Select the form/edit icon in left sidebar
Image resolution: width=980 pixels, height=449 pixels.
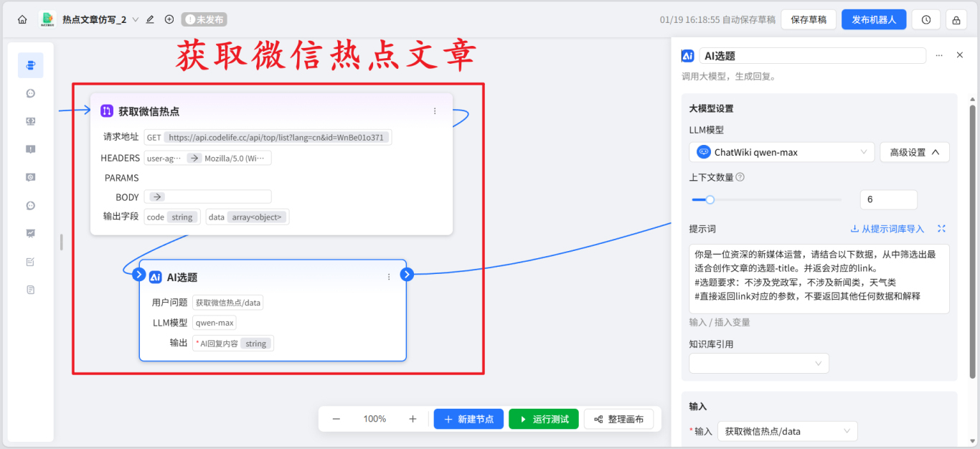tap(30, 261)
